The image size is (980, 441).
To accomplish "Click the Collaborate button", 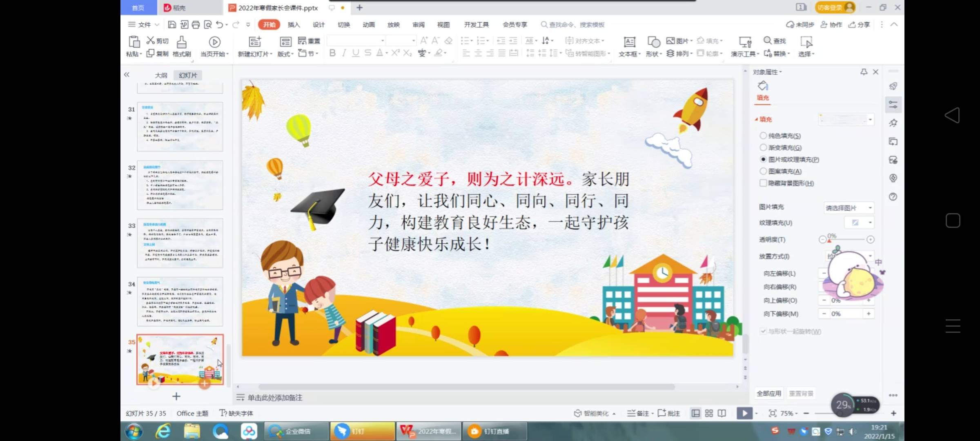I will [831, 24].
